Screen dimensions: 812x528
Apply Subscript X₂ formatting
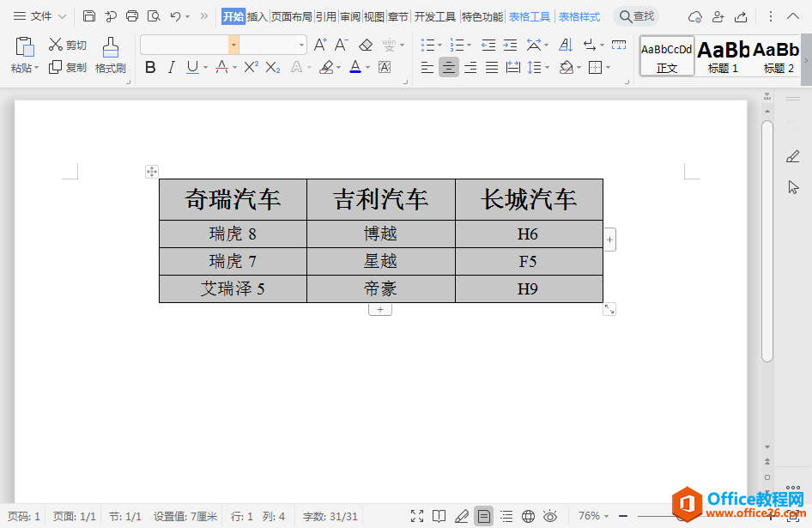click(273, 67)
